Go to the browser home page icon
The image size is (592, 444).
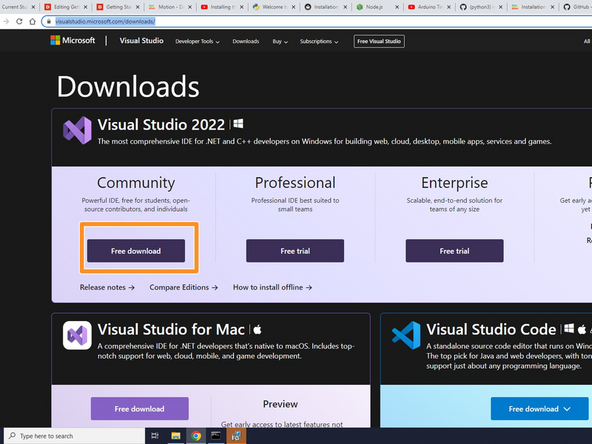32,22
